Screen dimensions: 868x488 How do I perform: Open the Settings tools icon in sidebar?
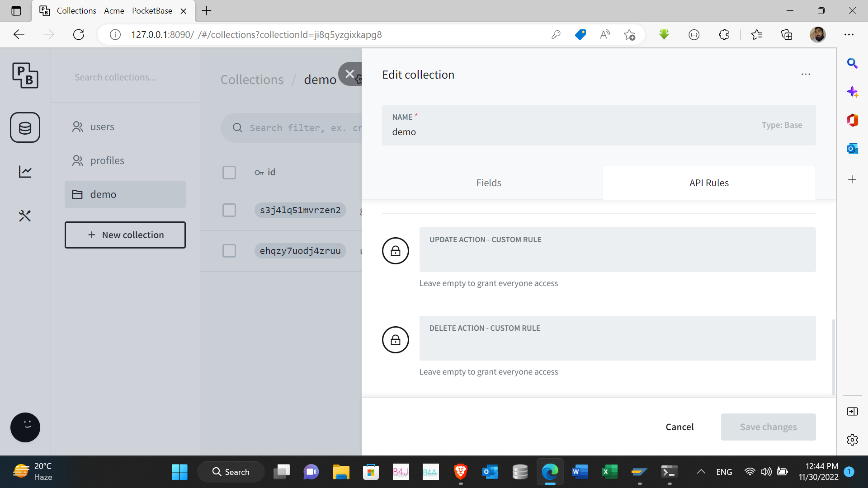coord(25,216)
